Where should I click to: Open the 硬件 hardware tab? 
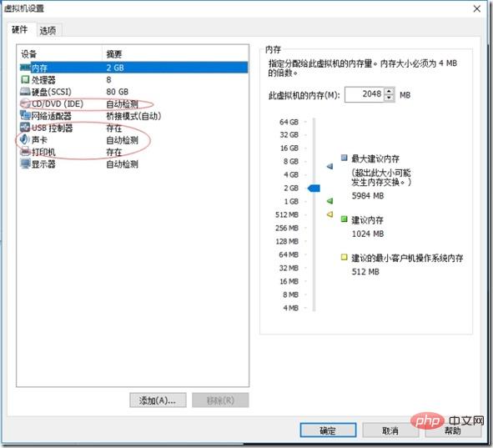tap(19, 29)
